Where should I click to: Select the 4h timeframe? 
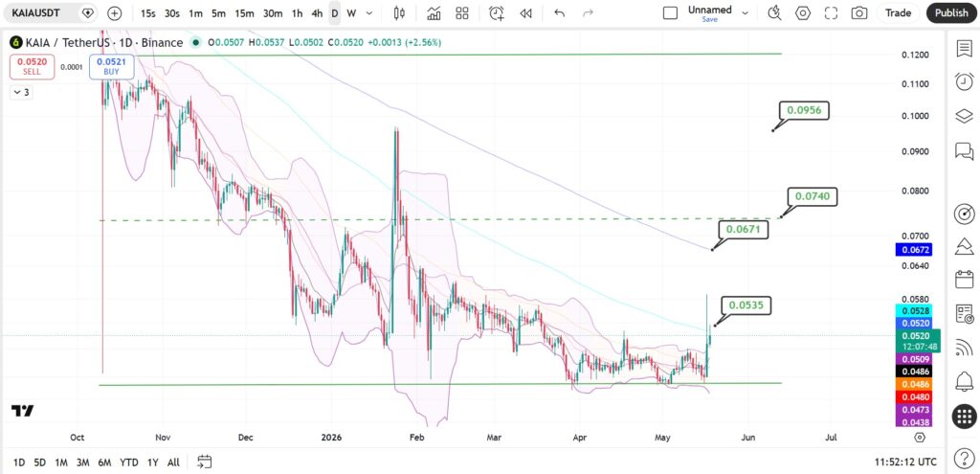pyautogui.click(x=317, y=13)
